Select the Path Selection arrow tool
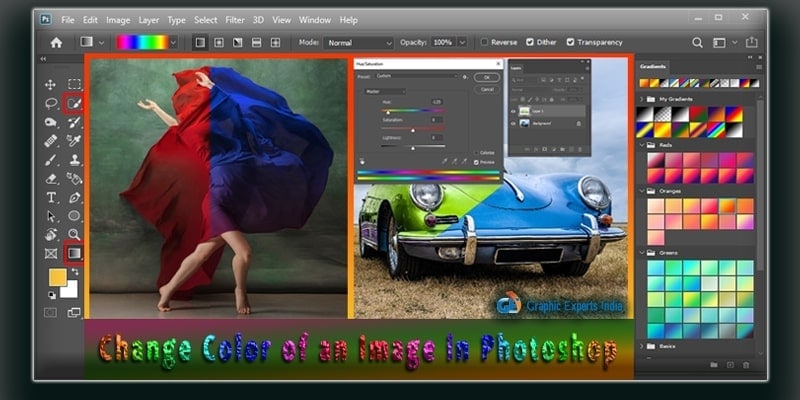This screenshot has height=400, width=800. (x=51, y=216)
